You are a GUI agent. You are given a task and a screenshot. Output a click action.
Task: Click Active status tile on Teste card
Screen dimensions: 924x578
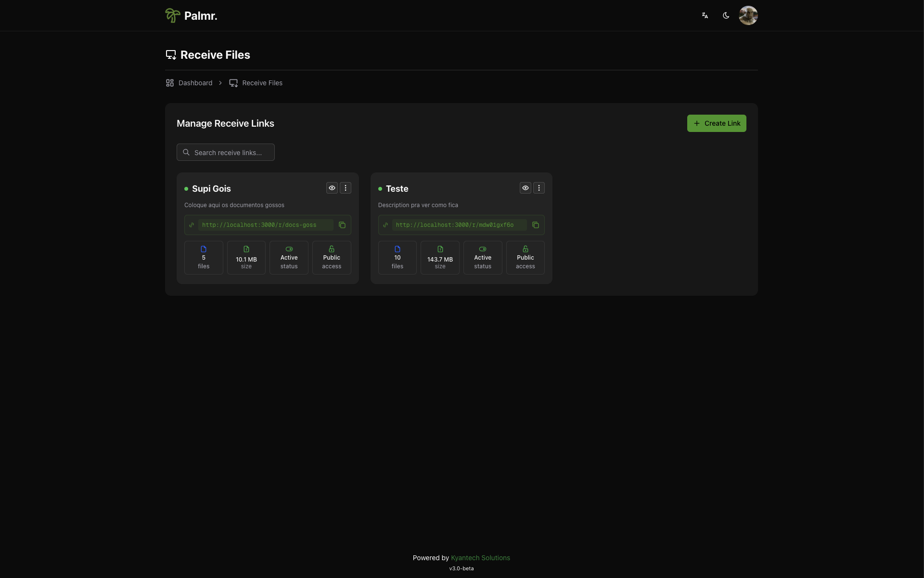(x=483, y=257)
